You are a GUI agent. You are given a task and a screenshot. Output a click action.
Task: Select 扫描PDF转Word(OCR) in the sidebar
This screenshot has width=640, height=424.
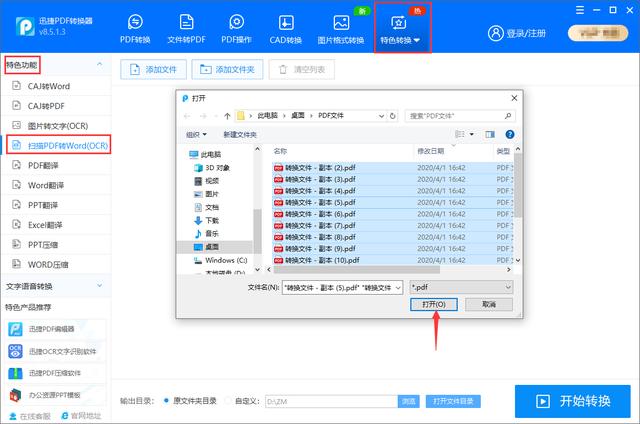pos(58,145)
